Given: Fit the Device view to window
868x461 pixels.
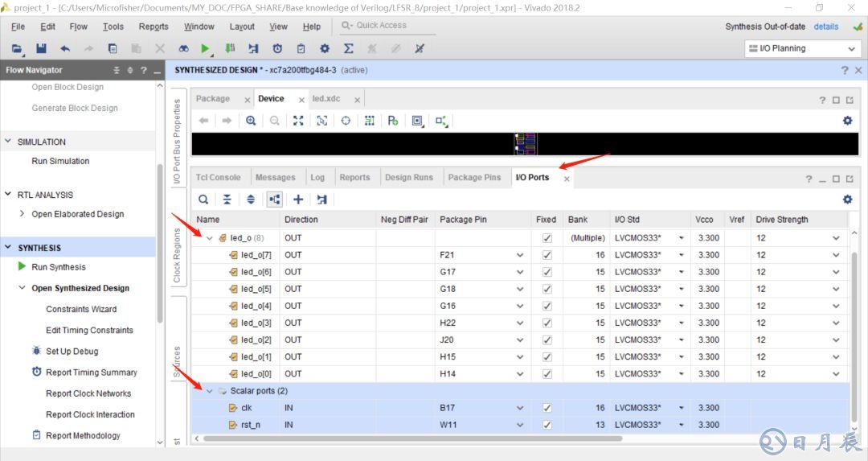Looking at the screenshot, I should click(298, 121).
